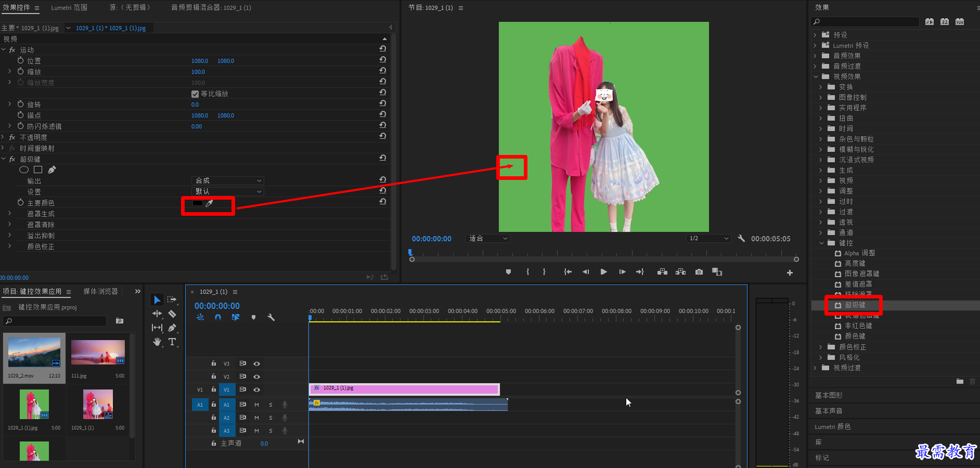Image resolution: width=980 pixels, height=468 pixels.
Task: Expand Matte Generation settings
Action: click(x=9, y=213)
